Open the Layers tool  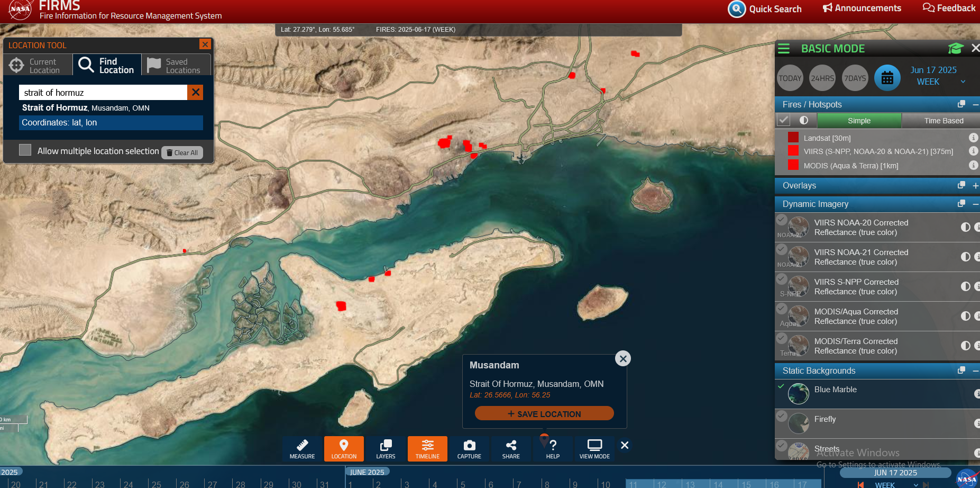(386, 448)
